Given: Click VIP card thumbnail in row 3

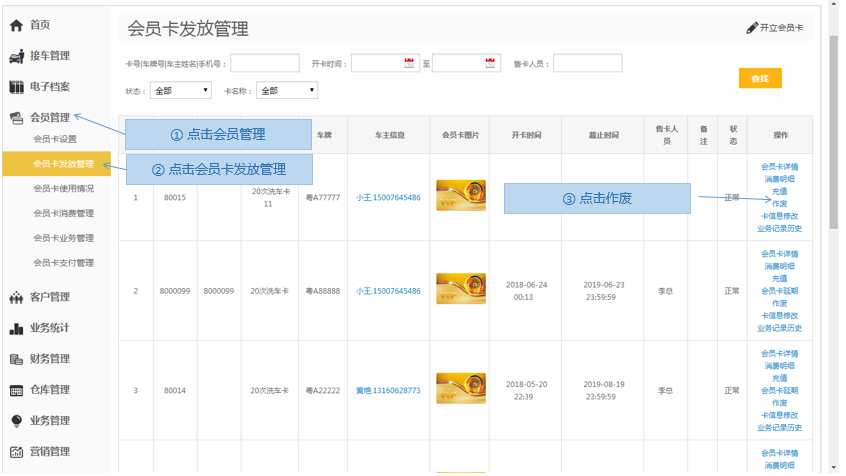Looking at the screenshot, I should pos(460,390).
